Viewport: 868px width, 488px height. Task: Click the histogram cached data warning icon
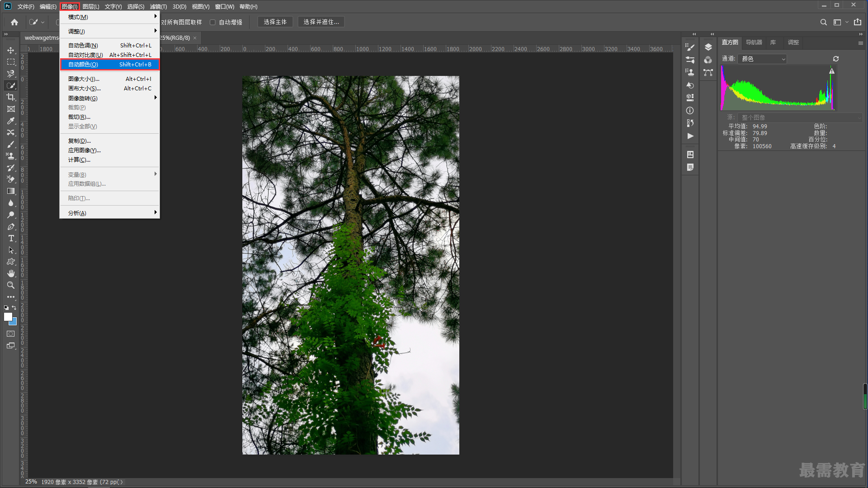click(x=832, y=71)
